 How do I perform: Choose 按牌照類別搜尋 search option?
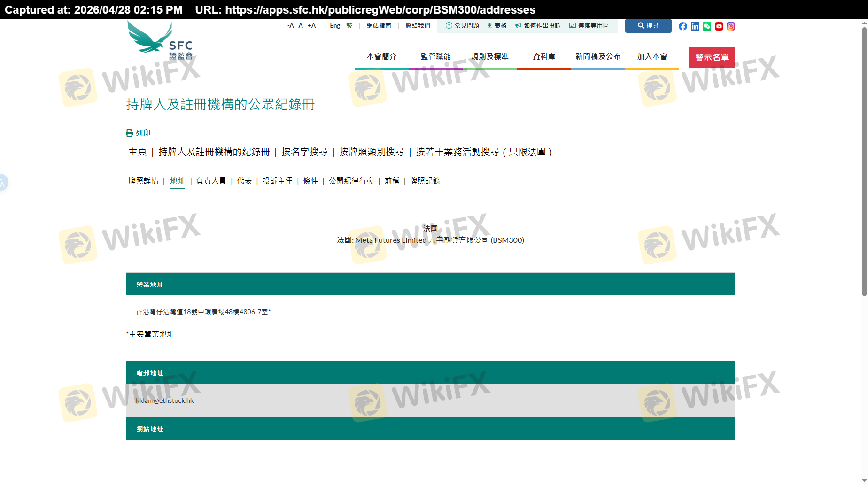click(x=372, y=152)
